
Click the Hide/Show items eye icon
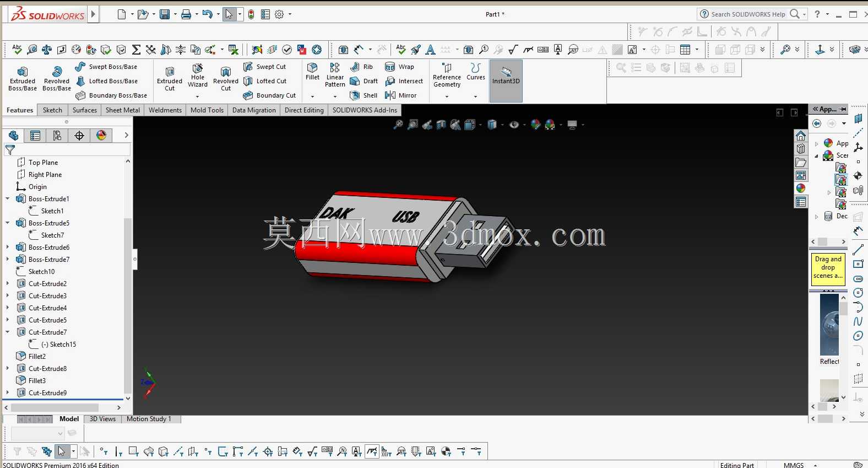point(514,125)
